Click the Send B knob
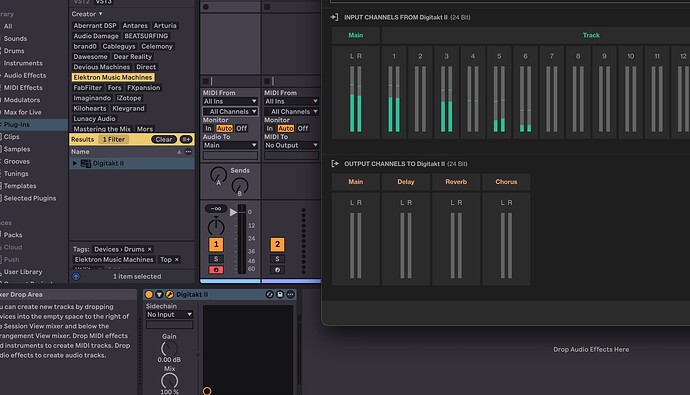Viewport: 690px width, 395px height. [239, 186]
